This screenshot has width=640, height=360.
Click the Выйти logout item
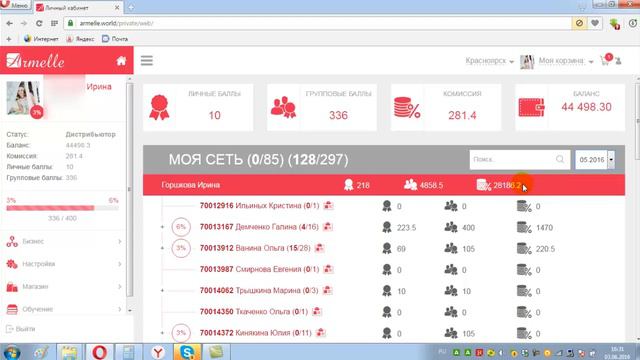click(x=21, y=329)
